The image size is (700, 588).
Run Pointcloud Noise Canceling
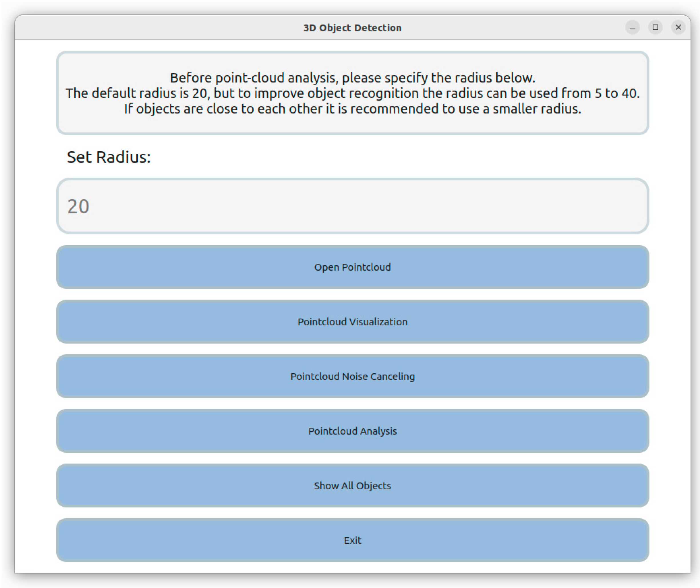coord(352,376)
